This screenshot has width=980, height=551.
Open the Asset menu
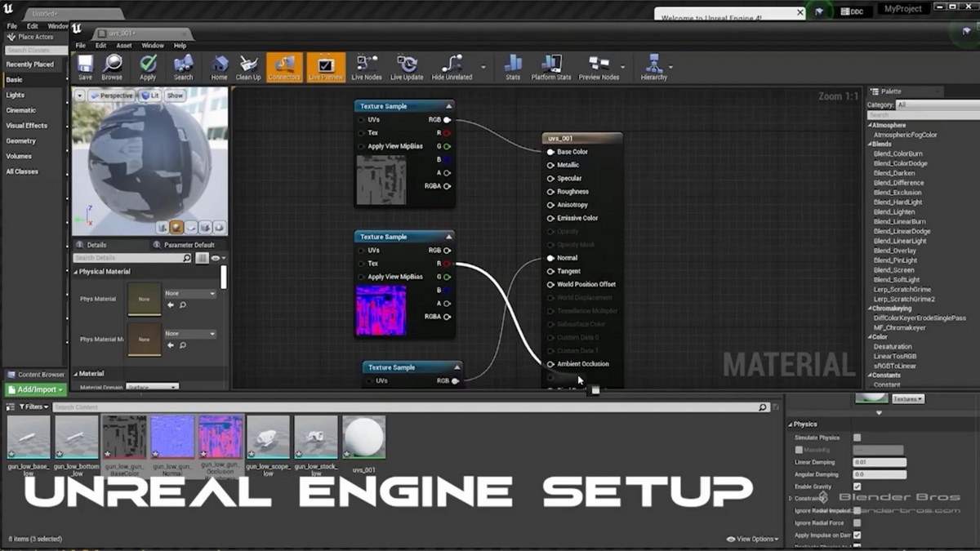pos(123,46)
